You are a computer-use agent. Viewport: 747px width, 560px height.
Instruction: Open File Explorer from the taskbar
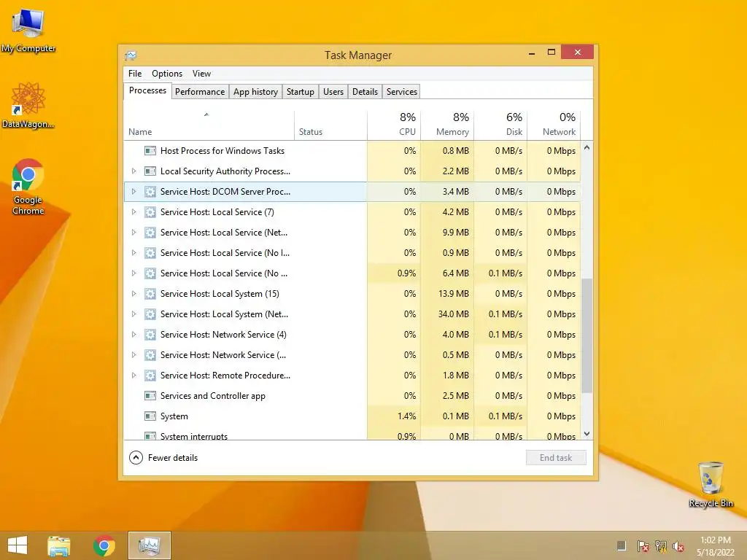[59, 545]
